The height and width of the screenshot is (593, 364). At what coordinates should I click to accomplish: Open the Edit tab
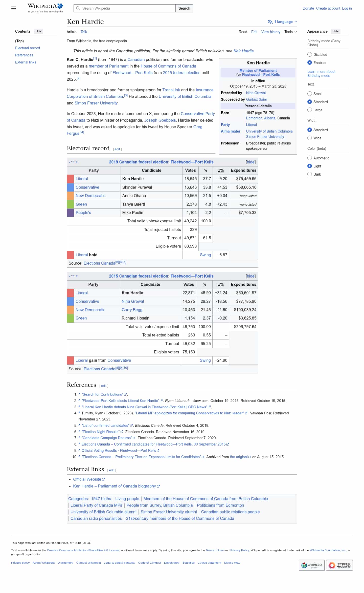(254, 32)
